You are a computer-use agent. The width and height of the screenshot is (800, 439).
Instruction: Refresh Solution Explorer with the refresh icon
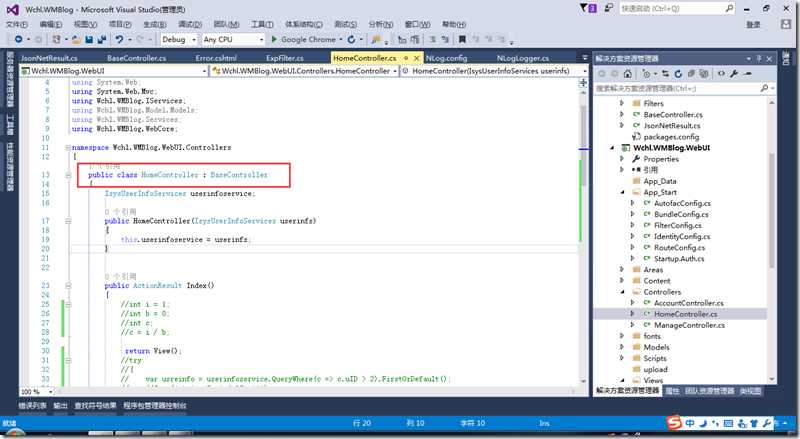(x=678, y=74)
